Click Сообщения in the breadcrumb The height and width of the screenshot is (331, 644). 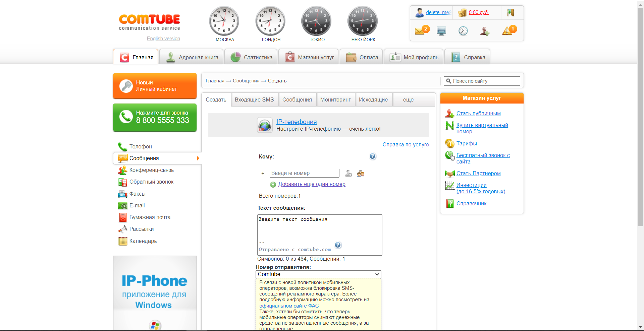246,81
